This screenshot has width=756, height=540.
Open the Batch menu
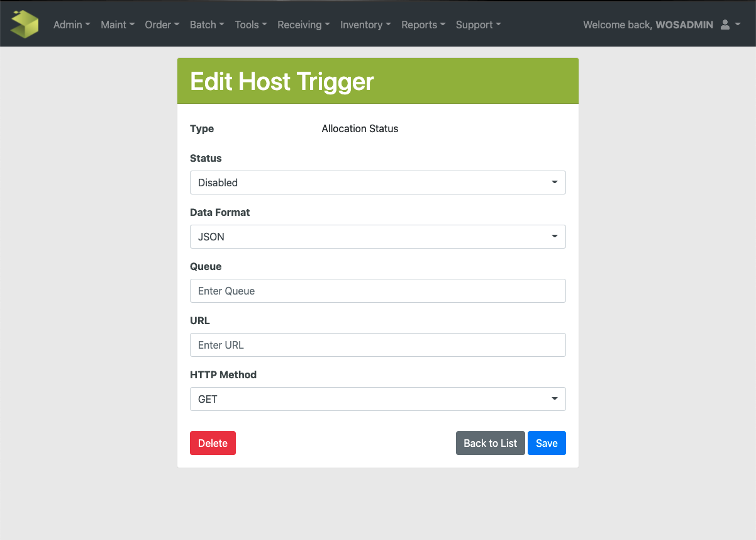coord(207,25)
